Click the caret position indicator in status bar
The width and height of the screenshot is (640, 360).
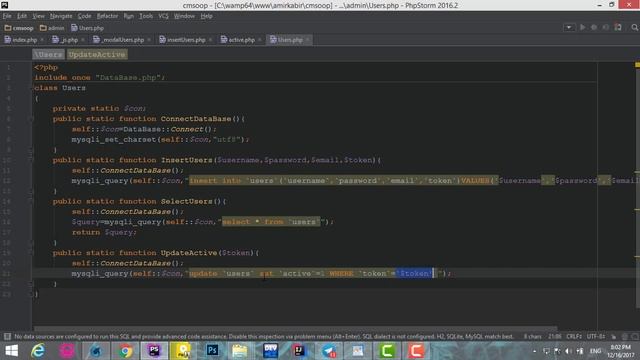554,336
